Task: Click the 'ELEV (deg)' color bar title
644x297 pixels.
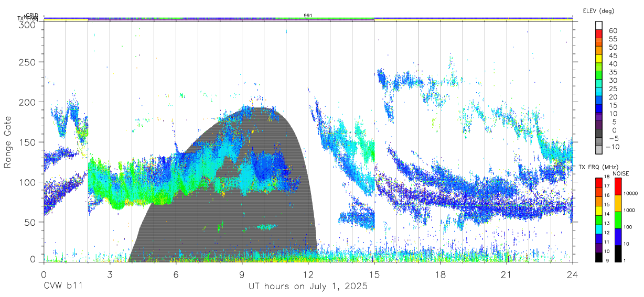Action: click(x=598, y=11)
